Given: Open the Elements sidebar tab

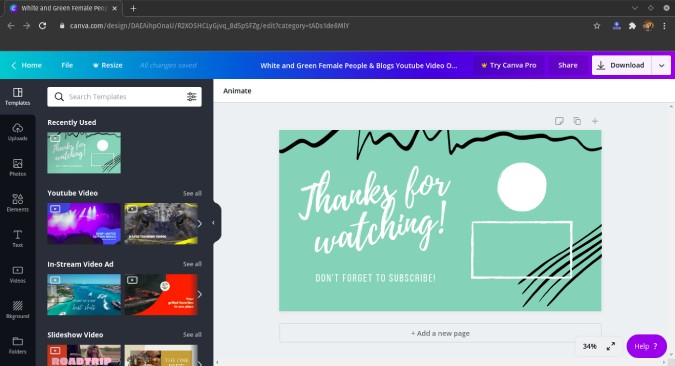Looking at the screenshot, I should (18, 203).
